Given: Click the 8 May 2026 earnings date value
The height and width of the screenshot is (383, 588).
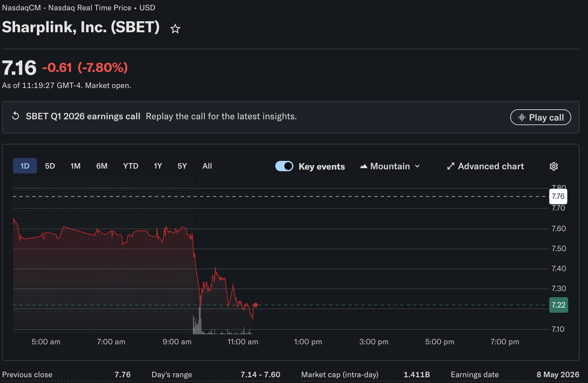Looking at the screenshot, I should tap(558, 375).
